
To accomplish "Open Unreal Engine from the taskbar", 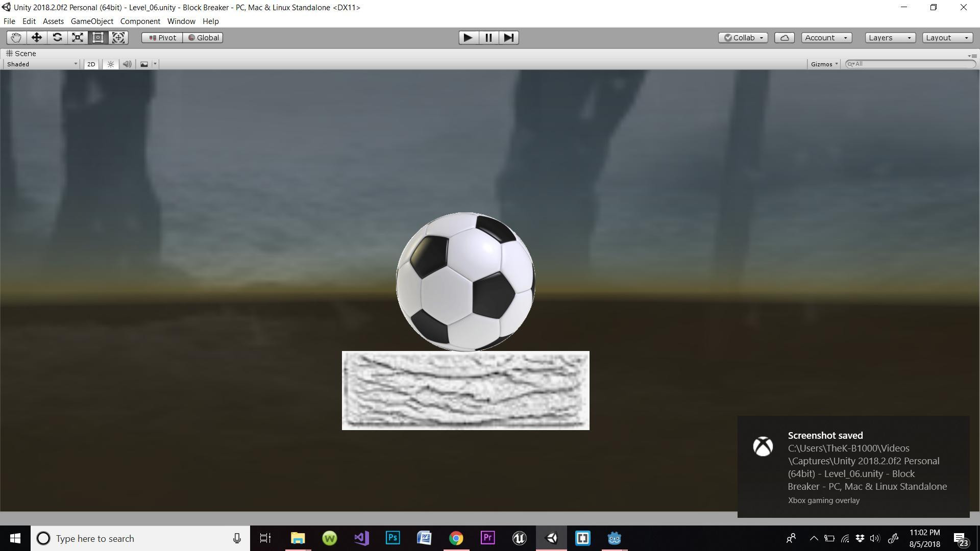I will [519, 538].
